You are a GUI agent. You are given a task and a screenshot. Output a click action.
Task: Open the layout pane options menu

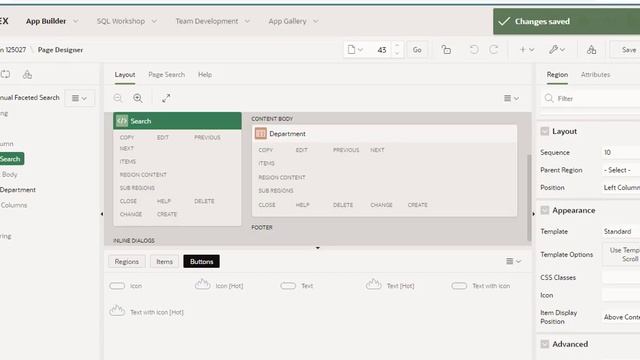[x=511, y=98]
